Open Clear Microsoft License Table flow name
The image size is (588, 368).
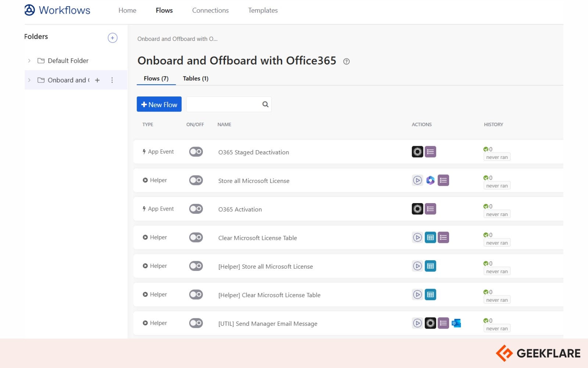point(257,238)
